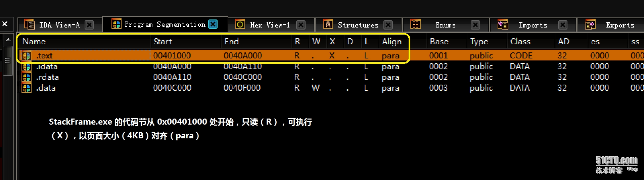Click the .idata segment icon

pyautogui.click(x=27, y=66)
